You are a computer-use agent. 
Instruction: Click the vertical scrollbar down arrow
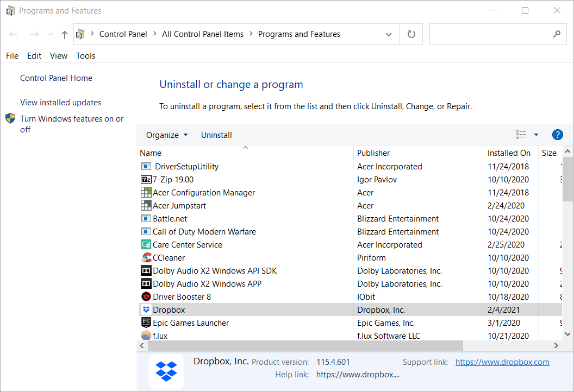click(x=568, y=334)
